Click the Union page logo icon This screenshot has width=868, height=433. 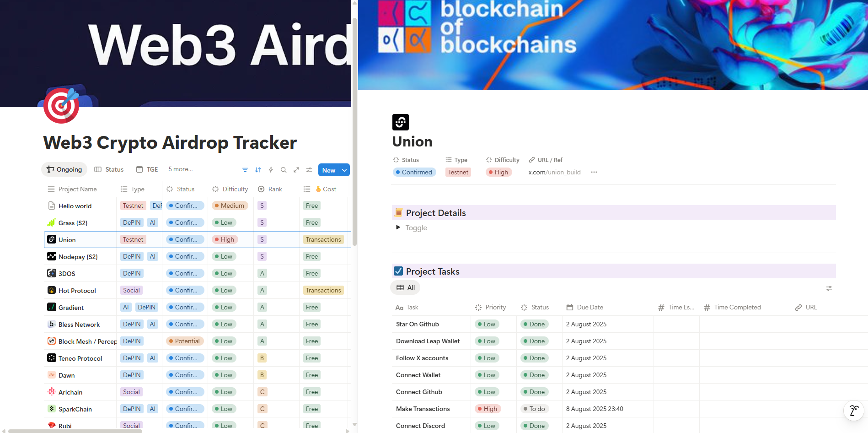tap(401, 122)
